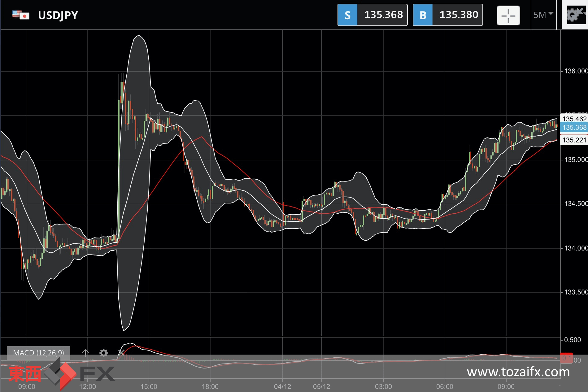Click the blue 135.368 current price label

574,127
